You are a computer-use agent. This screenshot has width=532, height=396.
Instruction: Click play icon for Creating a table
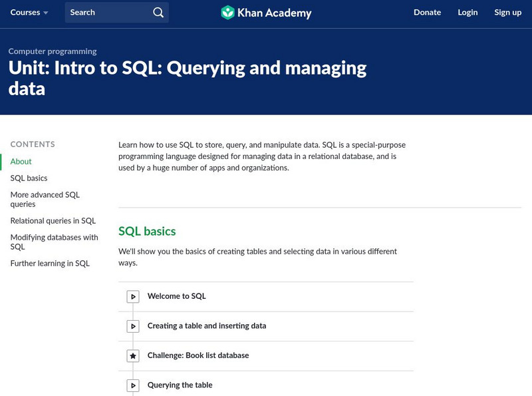(133, 326)
